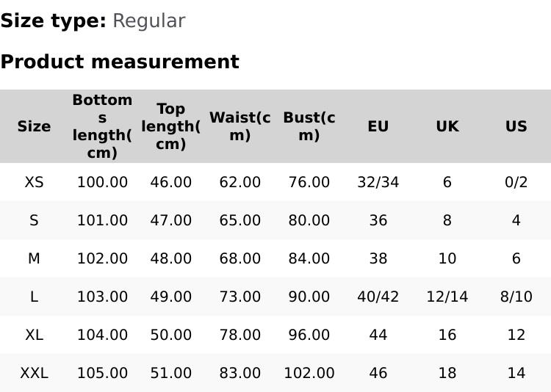Select the 47.00 top length value

click(171, 220)
